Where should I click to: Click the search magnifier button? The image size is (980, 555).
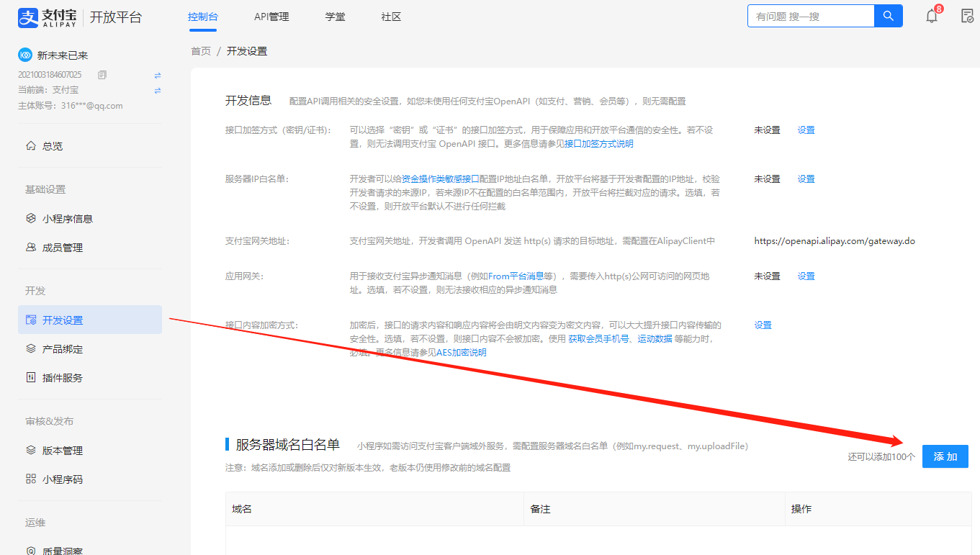(x=889, y=16)
